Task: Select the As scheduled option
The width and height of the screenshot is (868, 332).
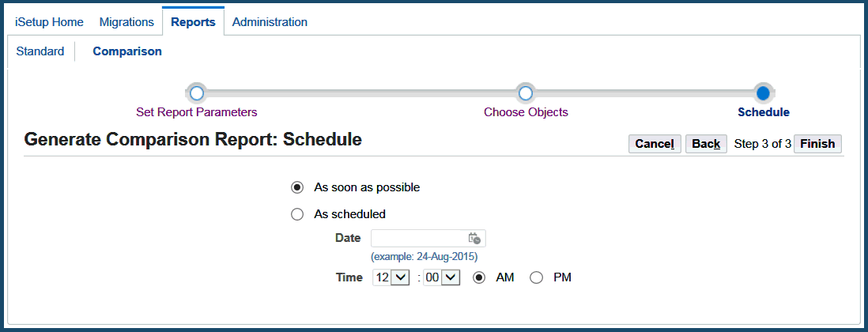Action: (297, 213)
